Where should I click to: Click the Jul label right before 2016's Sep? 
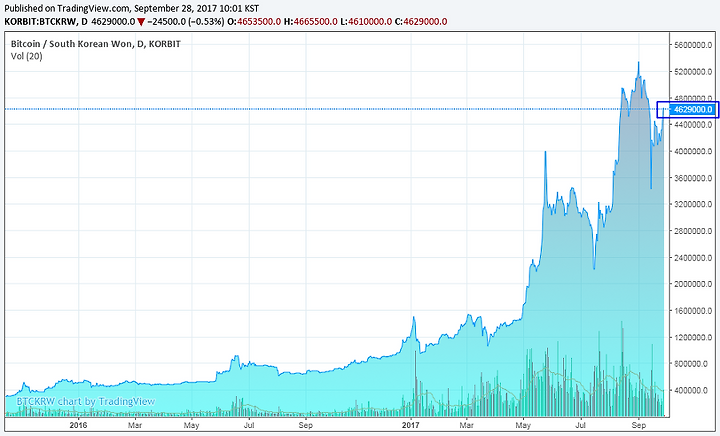(249, 425)
